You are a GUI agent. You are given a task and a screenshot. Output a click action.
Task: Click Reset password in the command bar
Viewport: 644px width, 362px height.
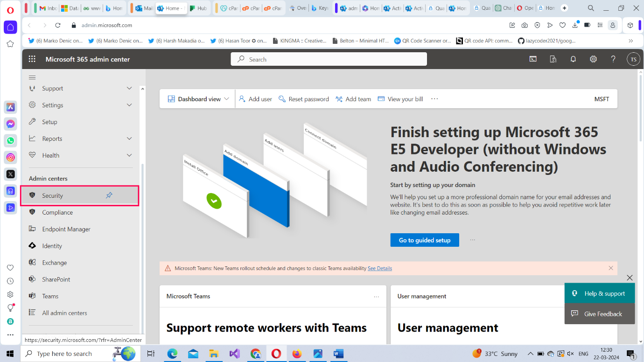304,99
